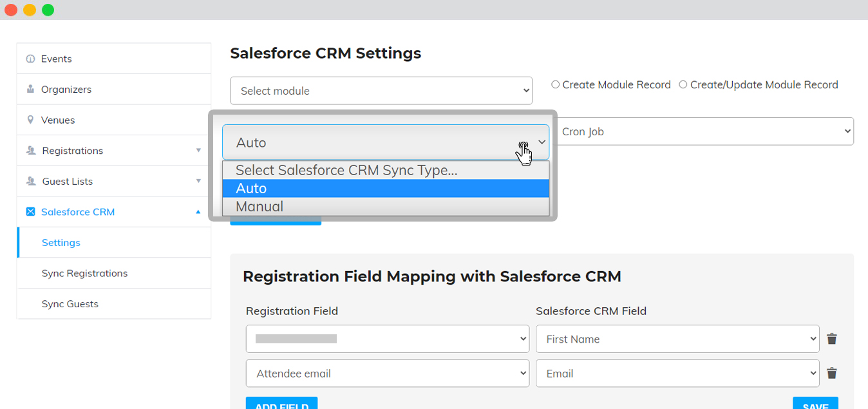The height and width of the screenshot is (409, 868).
Task: Expand the Registrations submenu arrow
Action: (x=198, y=151)
